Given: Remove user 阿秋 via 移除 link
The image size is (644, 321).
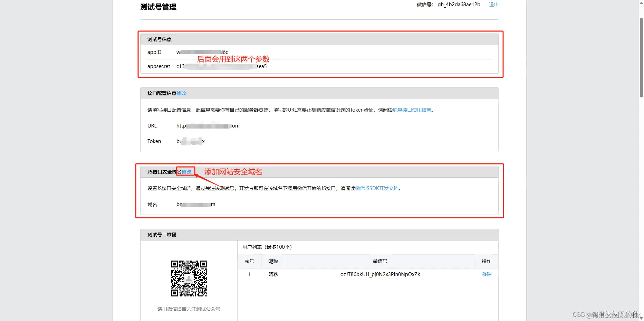Looking at the screenshot, I should (x=487, y=274).
